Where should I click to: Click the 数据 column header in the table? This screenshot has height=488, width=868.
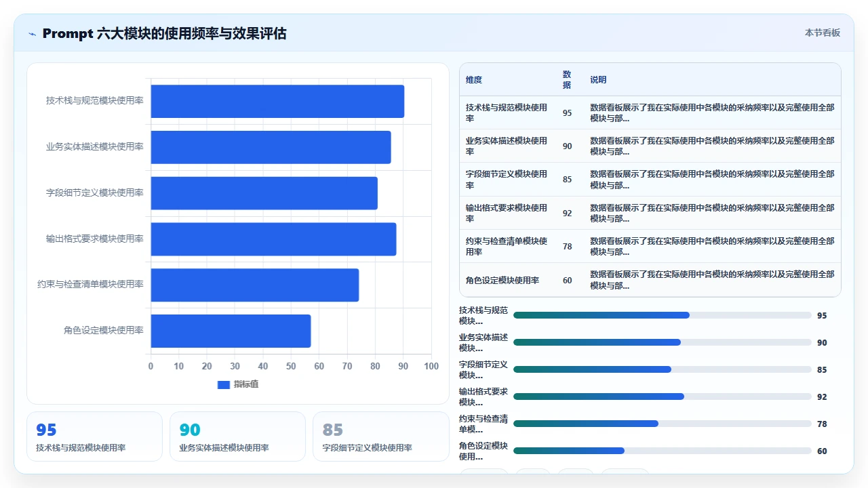567,80
